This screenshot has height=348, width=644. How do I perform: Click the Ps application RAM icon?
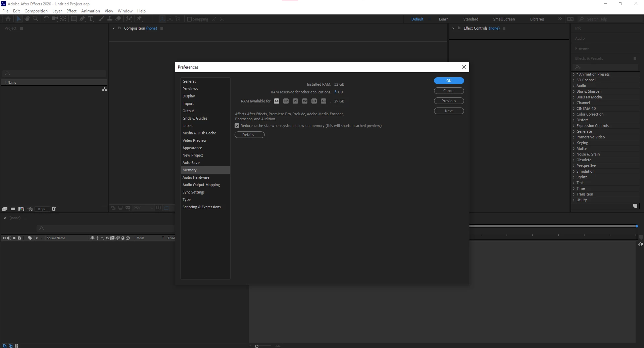(314, 101)
